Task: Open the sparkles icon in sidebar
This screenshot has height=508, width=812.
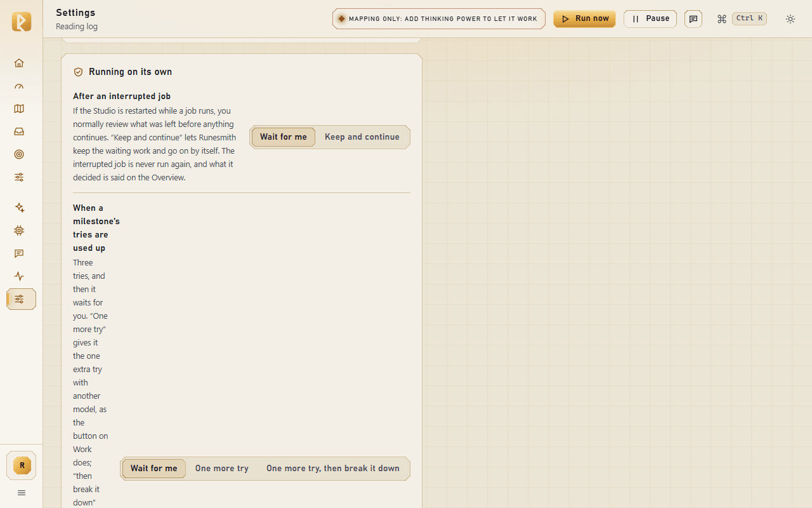Action: tap(19, 208)
